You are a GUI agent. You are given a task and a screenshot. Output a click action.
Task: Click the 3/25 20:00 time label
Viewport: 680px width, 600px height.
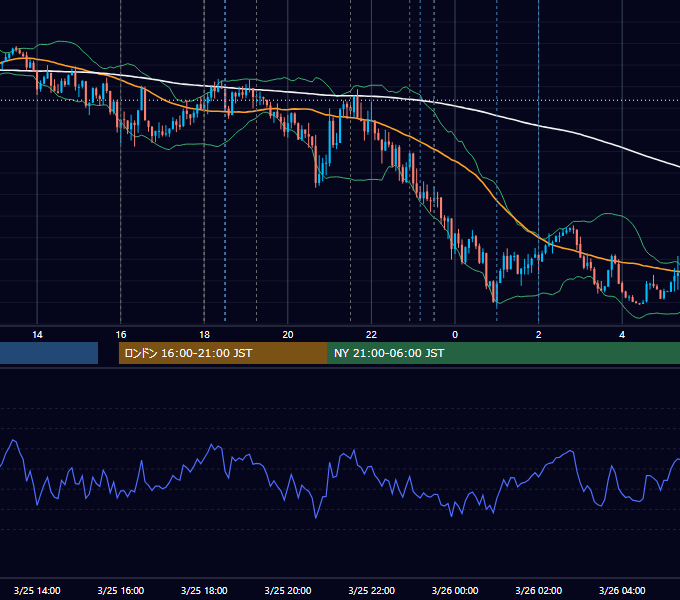tap(288, 590)
